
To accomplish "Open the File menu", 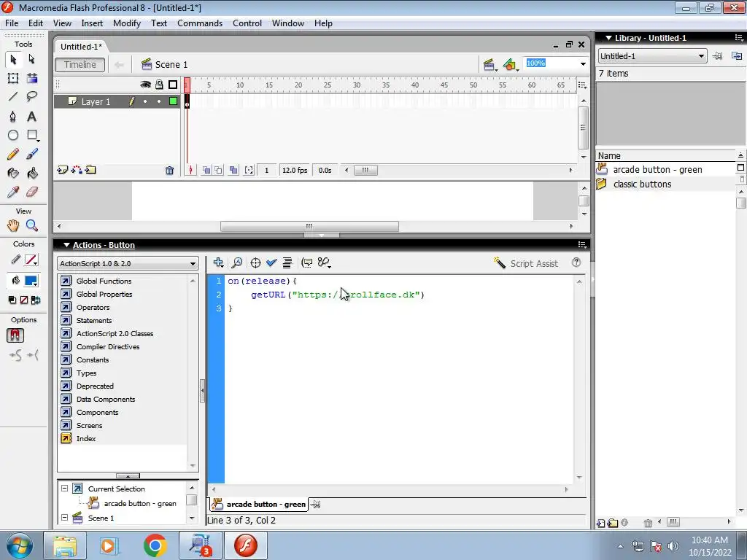I will coord(12,23).
